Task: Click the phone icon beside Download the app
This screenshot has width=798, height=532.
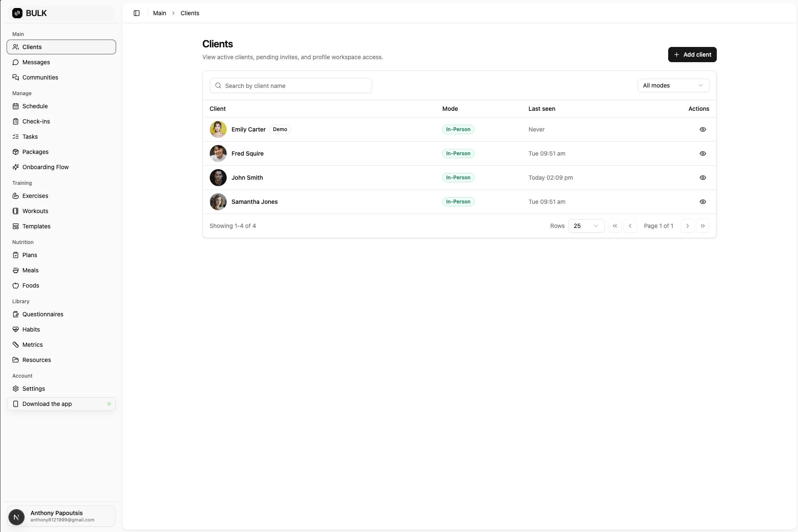Action: tap(16, 404)
